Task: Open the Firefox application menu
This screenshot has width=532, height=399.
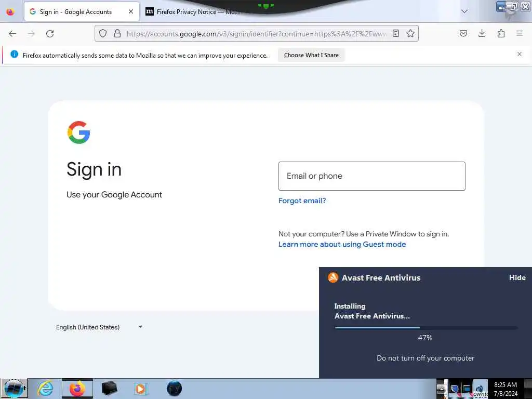Action: coord(519,33)
